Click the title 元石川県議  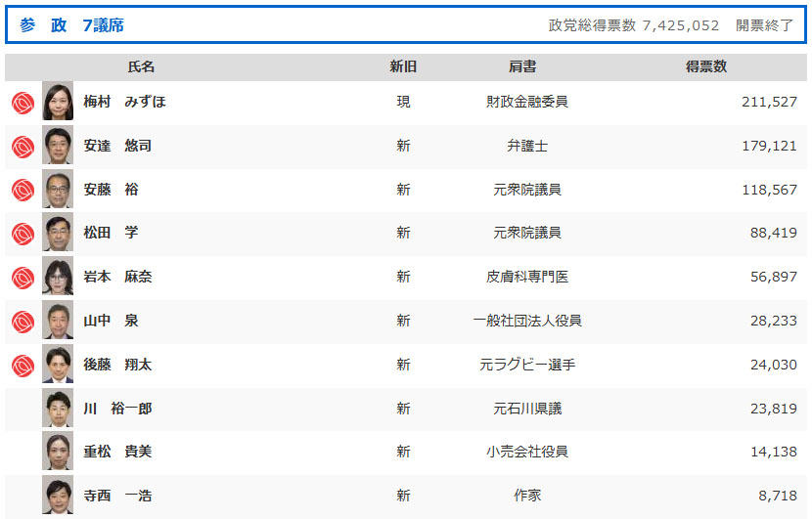[527, 409]
